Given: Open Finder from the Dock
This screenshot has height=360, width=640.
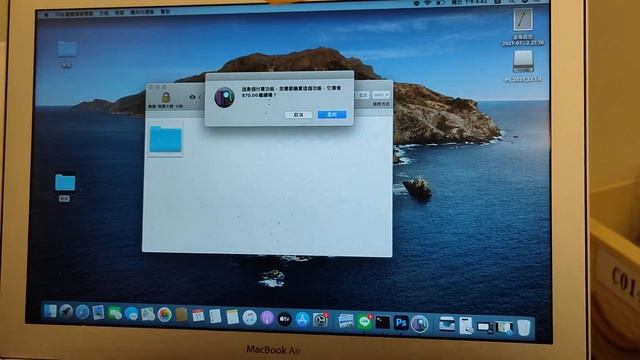Looking at the screenshot, I should [x=51, y=311].
